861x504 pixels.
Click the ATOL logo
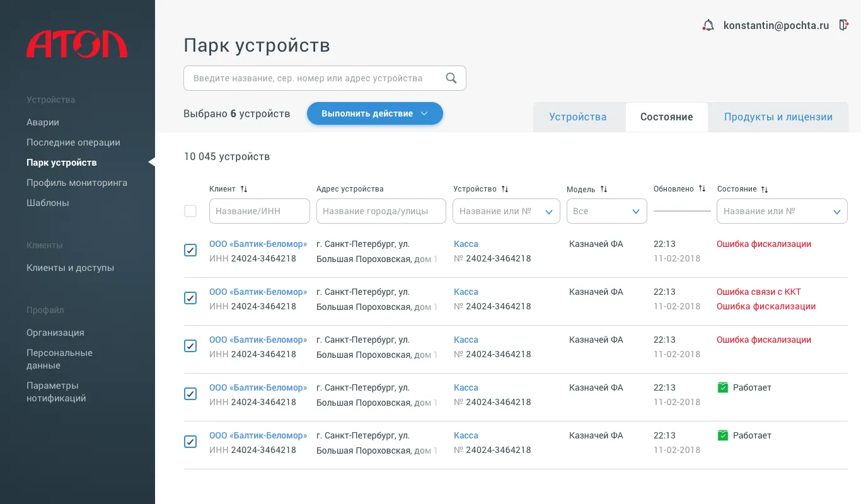point(77,43)
